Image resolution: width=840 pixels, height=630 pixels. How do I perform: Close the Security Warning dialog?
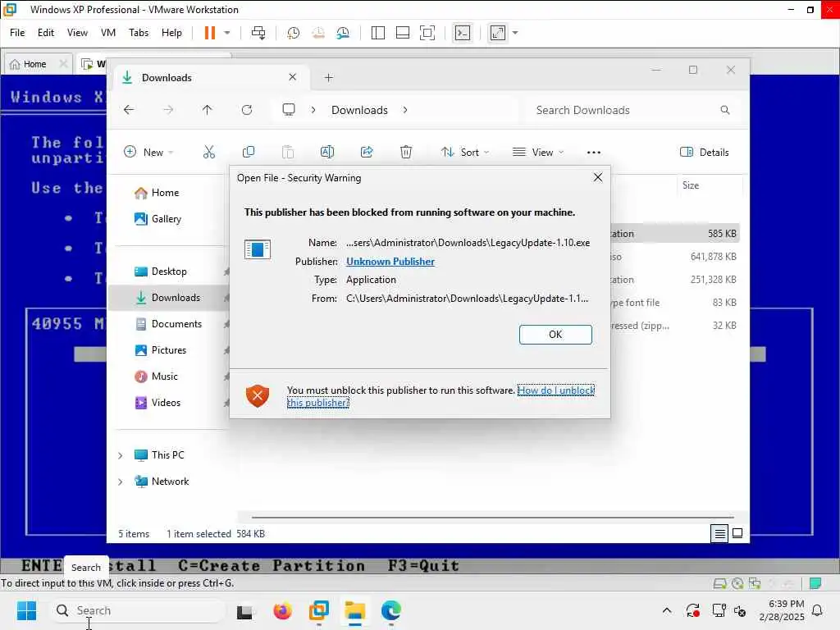(x=598, y=177)
